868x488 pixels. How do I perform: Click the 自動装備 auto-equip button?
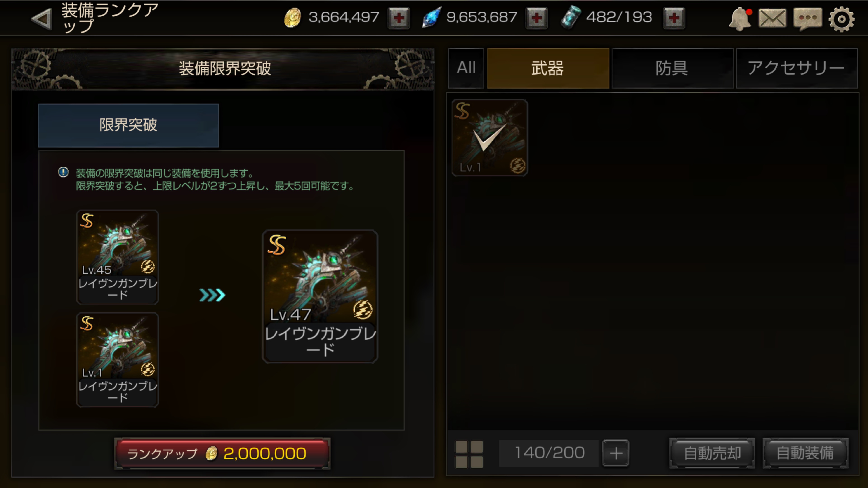tap(805, 453)
